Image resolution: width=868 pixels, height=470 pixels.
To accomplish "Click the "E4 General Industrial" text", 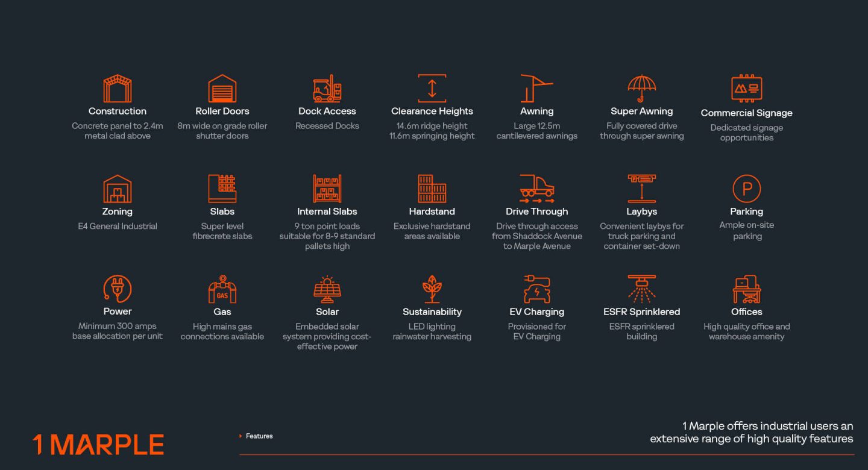I will [118, 227].
